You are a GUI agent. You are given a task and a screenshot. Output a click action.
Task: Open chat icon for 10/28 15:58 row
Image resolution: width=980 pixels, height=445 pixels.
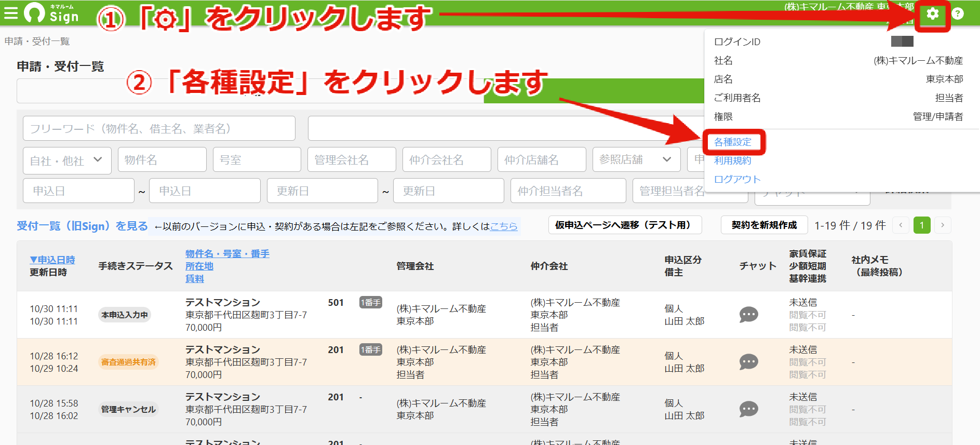[x=748, y=409]
